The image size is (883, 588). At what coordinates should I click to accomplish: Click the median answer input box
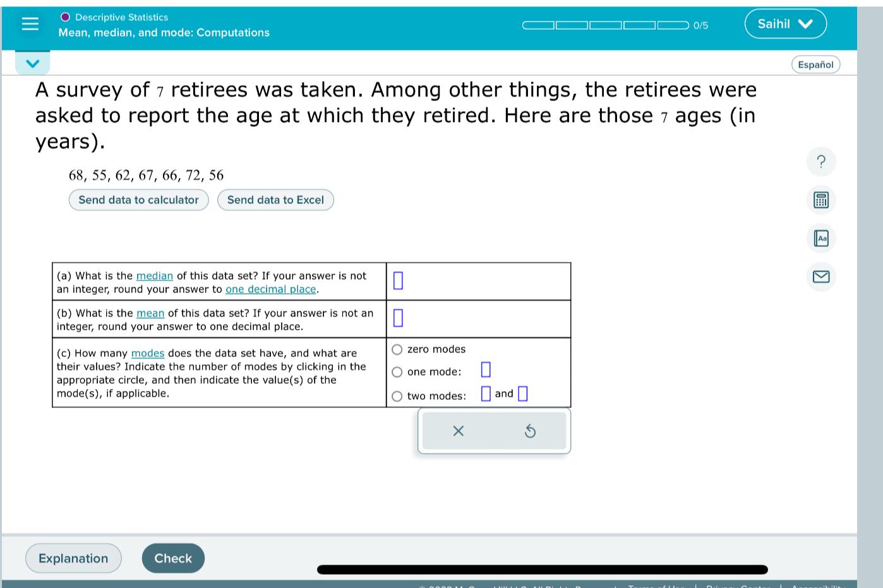coord(398,280)
